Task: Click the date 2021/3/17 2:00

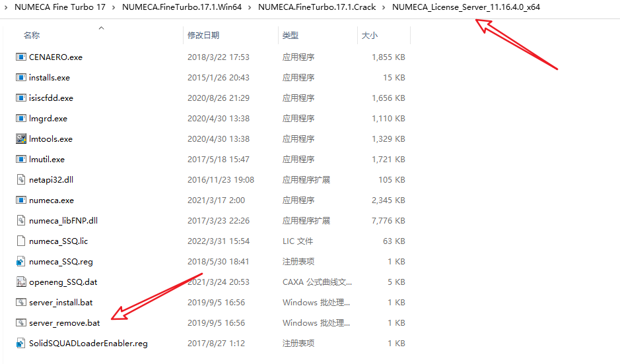Action: click(216, 200)
